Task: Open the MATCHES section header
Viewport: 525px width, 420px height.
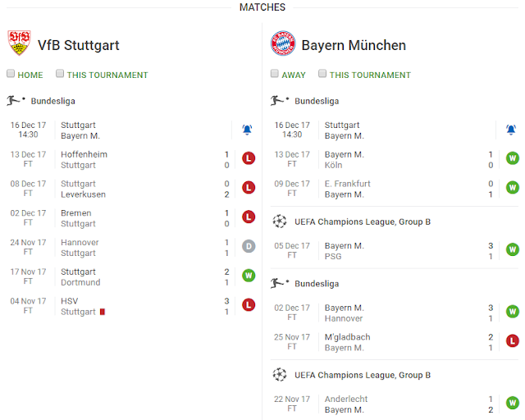Action: click(262, 7)
